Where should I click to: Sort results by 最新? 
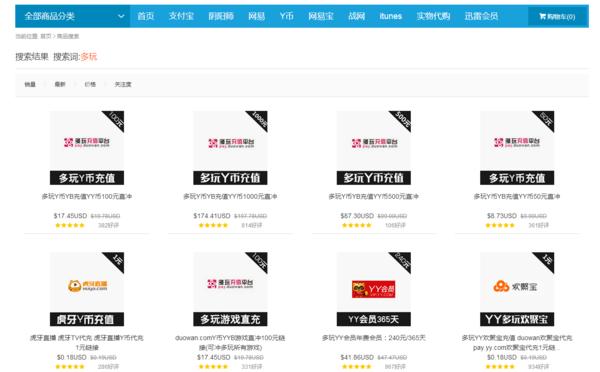[60, 84]
